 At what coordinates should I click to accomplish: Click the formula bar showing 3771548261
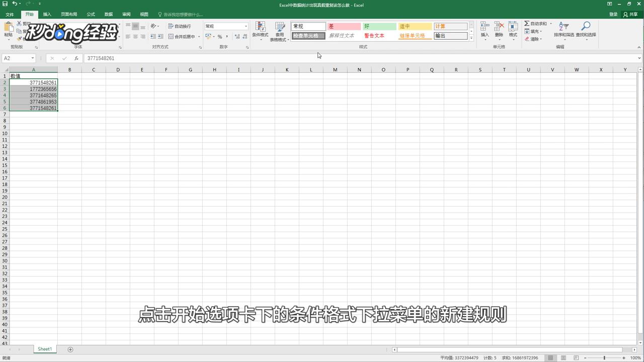tap(360, 58)
